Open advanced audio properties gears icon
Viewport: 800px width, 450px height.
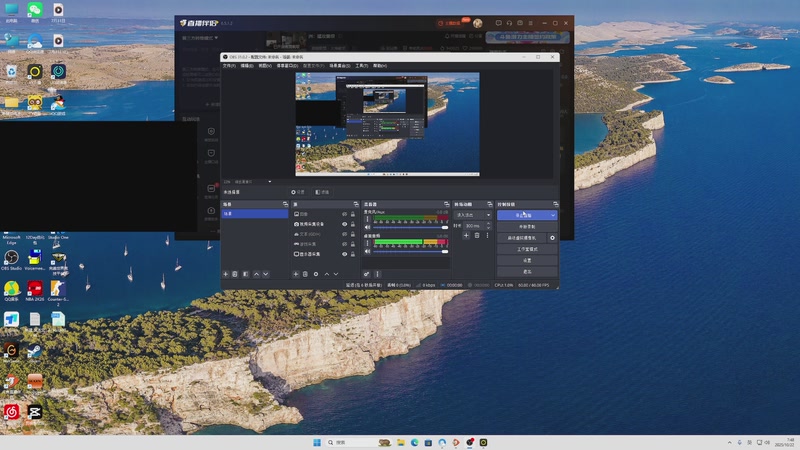(367, 273)
